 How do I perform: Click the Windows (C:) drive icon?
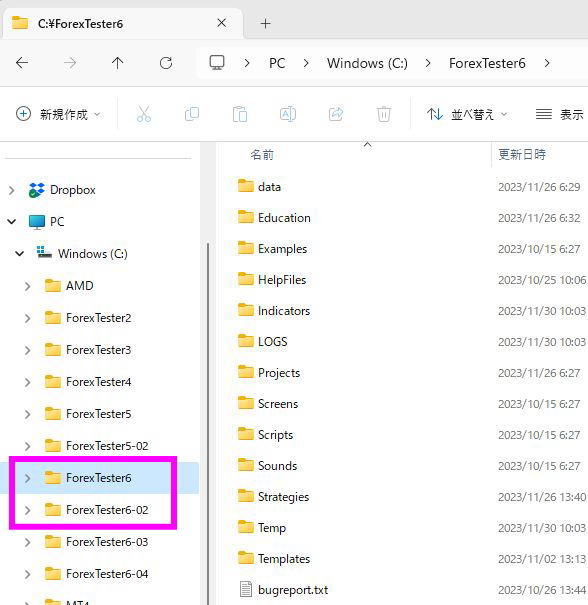click(x=44, y=253)
